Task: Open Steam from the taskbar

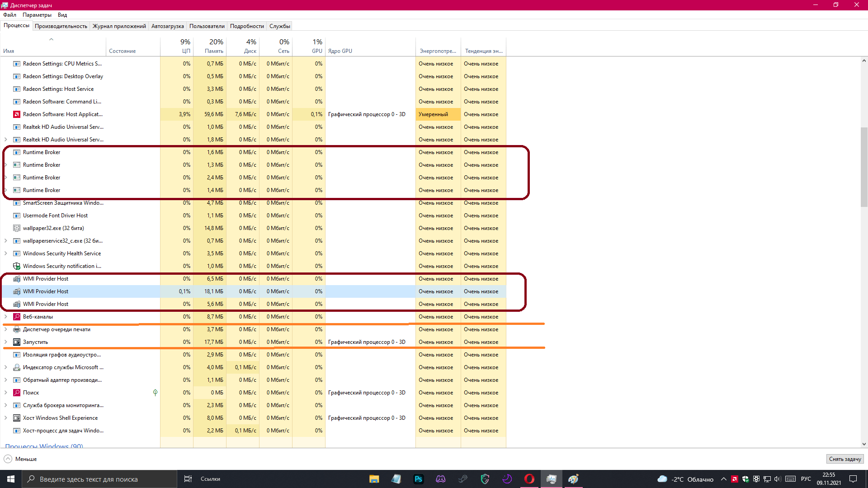Action: [x=462, y=479]
